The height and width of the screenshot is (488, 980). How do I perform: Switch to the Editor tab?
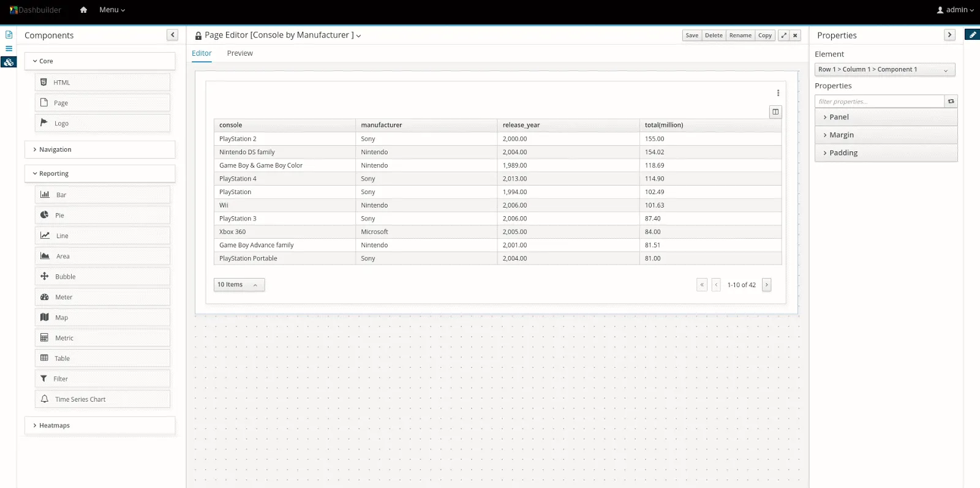coord(202,53)
